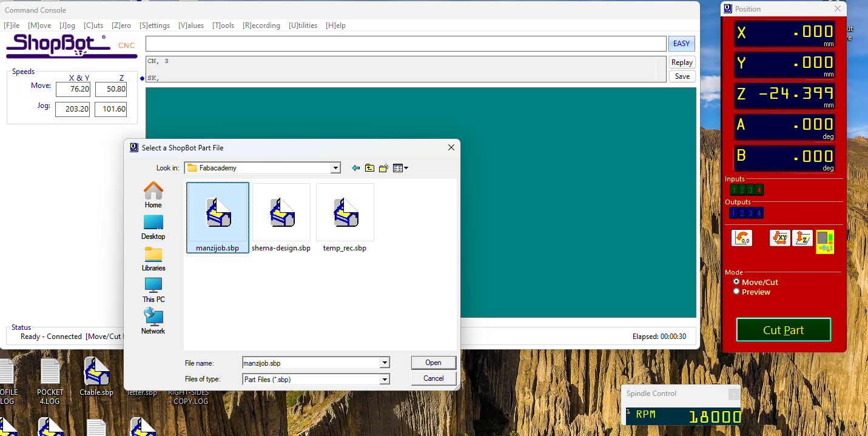
Task: Toggle Output 2 in Position window
Action: [742, 213]
